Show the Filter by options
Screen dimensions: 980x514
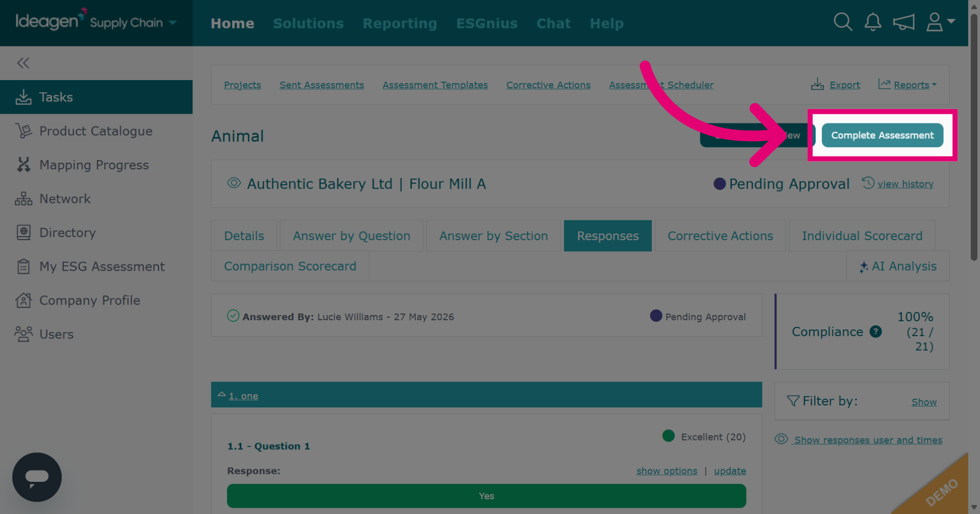click(x=924, y=402)
